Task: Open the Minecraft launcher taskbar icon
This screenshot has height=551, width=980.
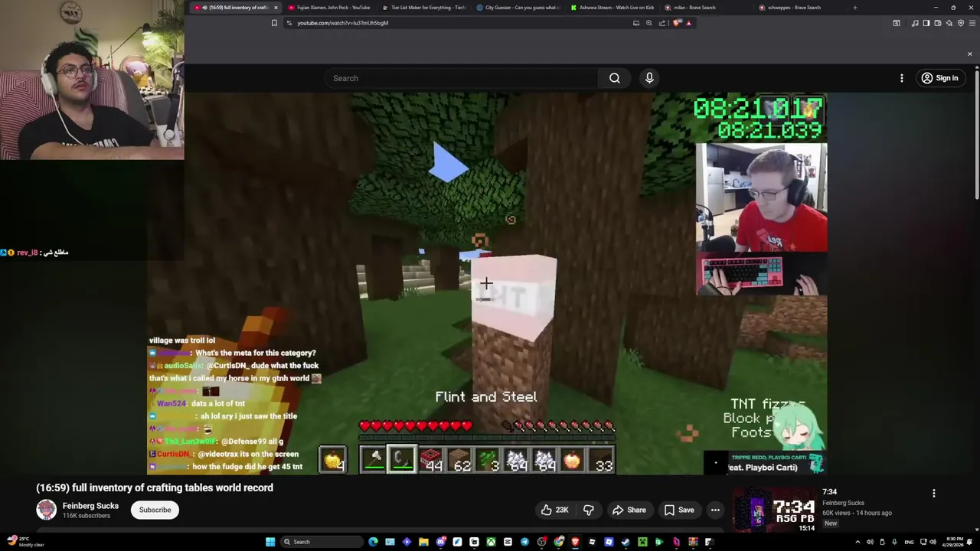Action: [642, 542]
